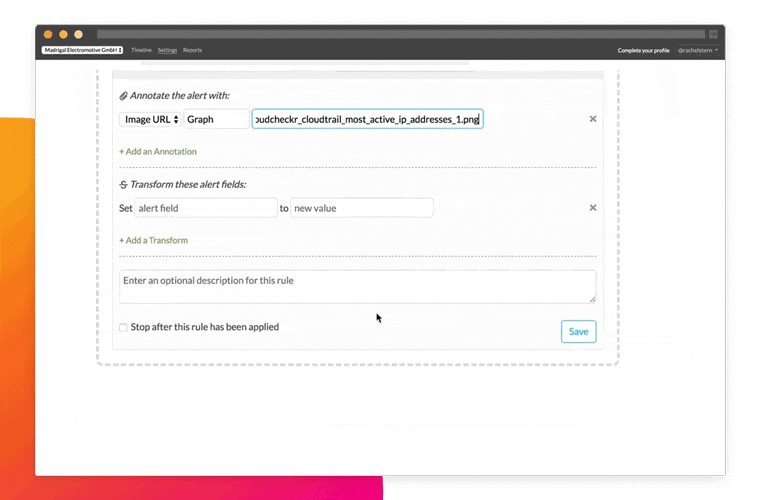Click the optional rule description text area
This screenshot has width=760, height=500.
pyautogui.click(x=358, y=287)
